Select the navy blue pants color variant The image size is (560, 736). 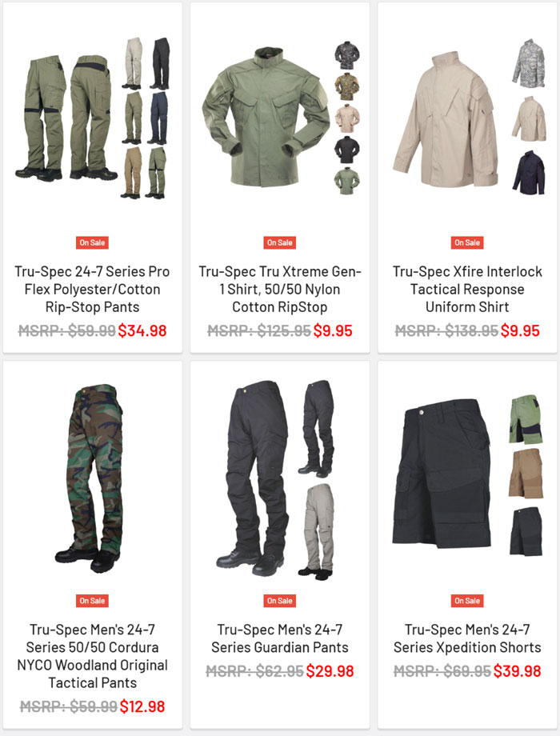coord(158,118)
